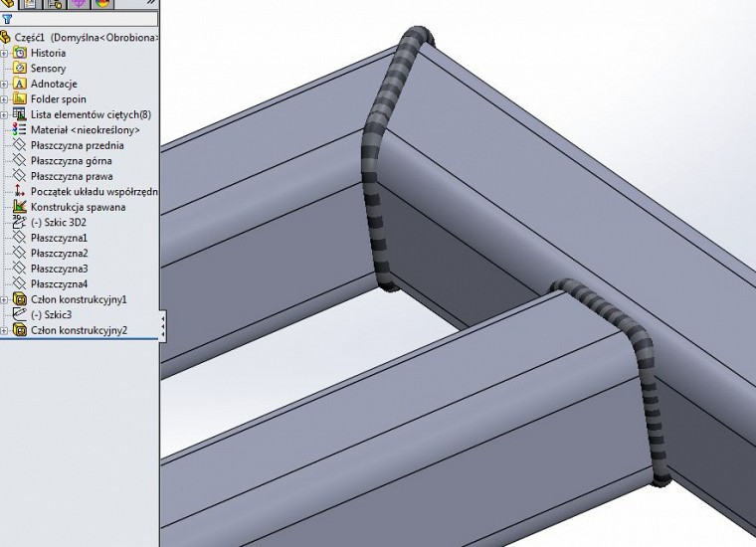The image size is (756, 547).
Task: Click the Sensory folder icon
Action: pyautogui.click(x=20, y=68)
